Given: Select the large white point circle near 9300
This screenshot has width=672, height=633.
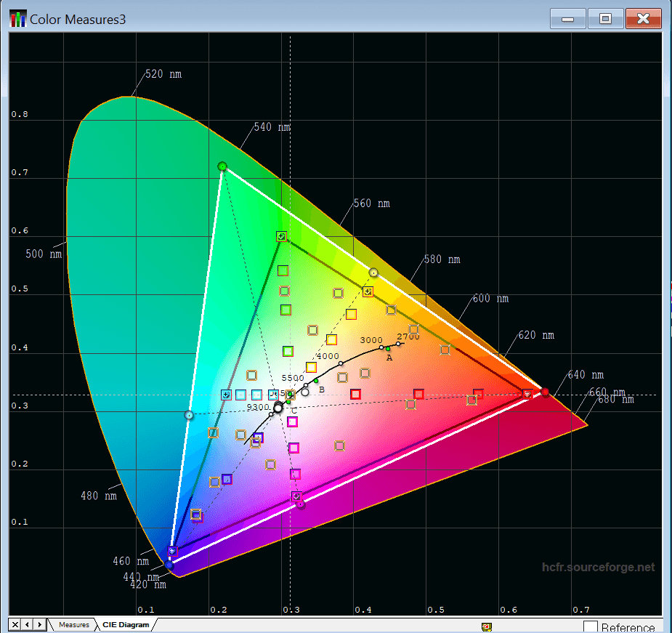Looking at the screenshot, I should (x=278, y=408).
